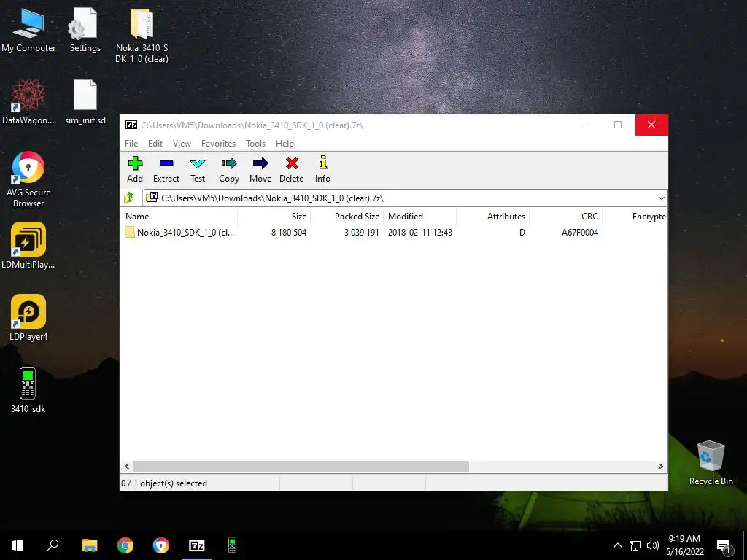The image size is (747, 560).
Task: Open the Edit menu
Action: point(155,144)
